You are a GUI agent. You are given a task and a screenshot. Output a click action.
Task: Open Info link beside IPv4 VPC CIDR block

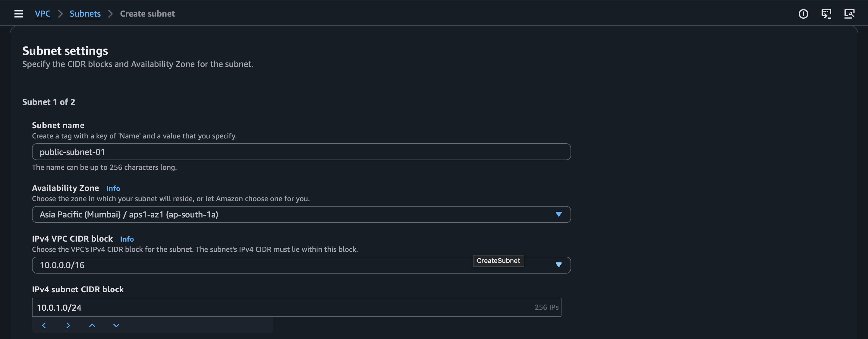pos(127,239)
